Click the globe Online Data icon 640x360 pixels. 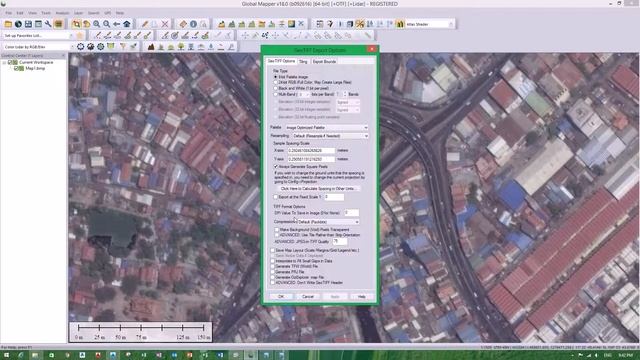18,24
